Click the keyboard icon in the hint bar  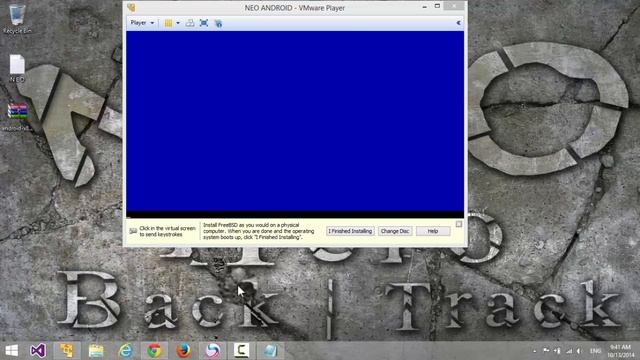click(133, 231)
